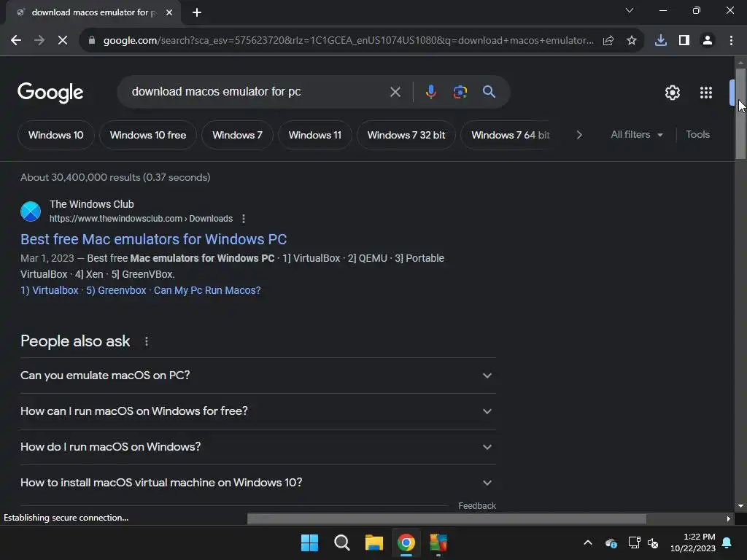Click scroll-right arrow of horizontal scrollbar
The image size is (747, 560).
pyautogui.click(x=729, y=518)
